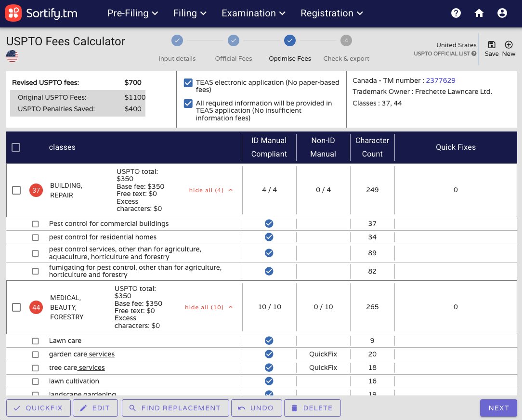Check the Lawn care row checkbox
Screen dimensions: 522x420
35,341
